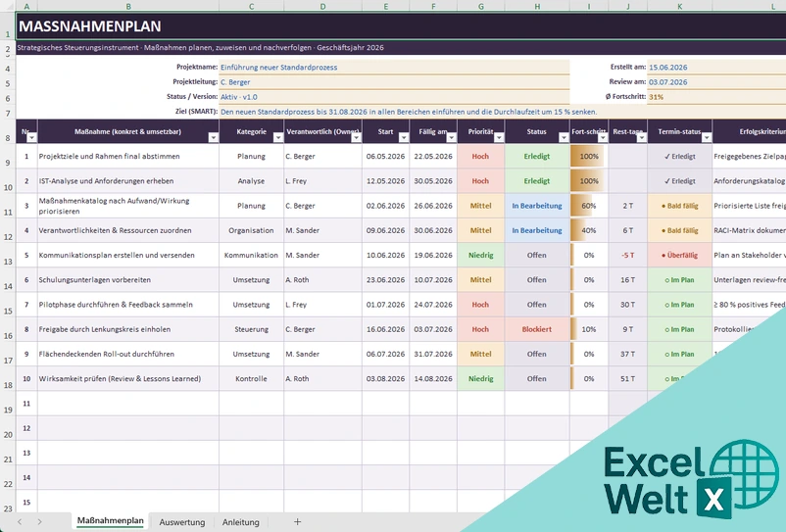Viewport: 786px width, 532px height.
Task: Open the Priorität filter dropdown
Action: [499, 138]
